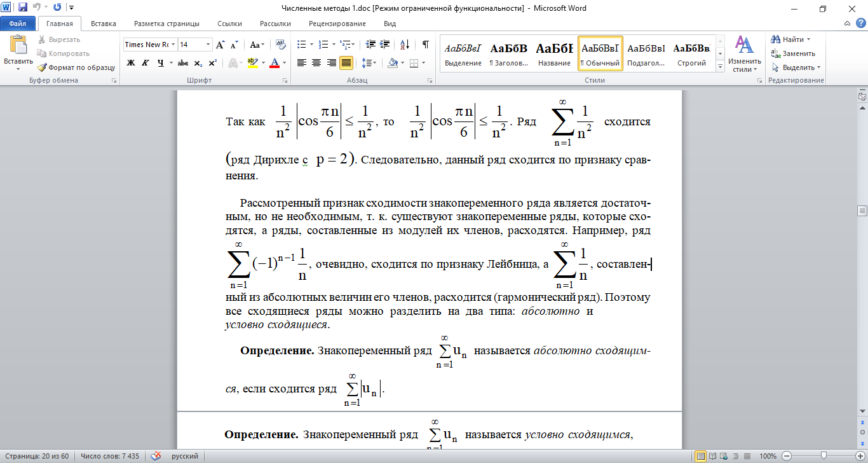Click the Redo icon in quick access toolbar
868x463 pixels.
click(57, 8)
